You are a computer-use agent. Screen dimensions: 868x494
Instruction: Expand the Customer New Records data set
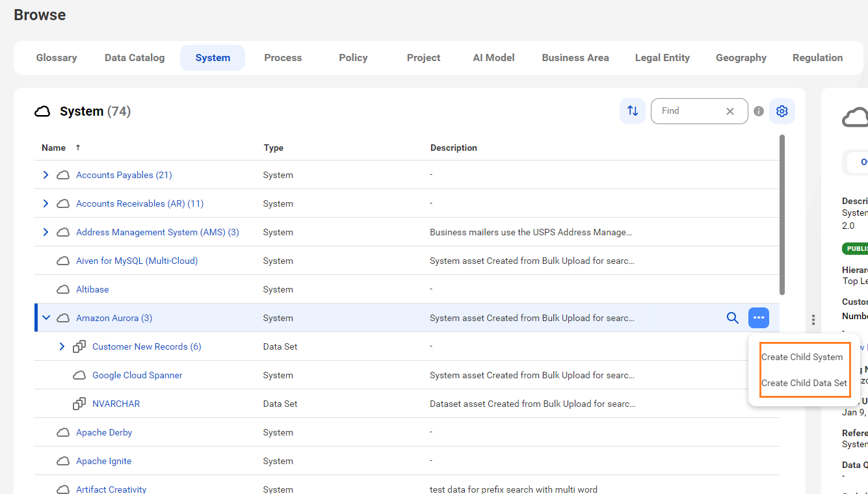coord(62,346)
